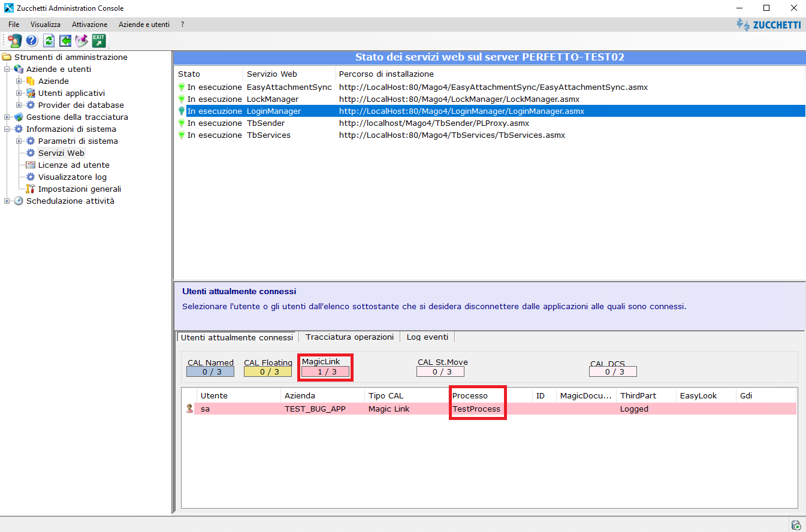Screen dimensions: 806x532
Task: Click the Schedulazione attività clock icon
Action: 19,201
